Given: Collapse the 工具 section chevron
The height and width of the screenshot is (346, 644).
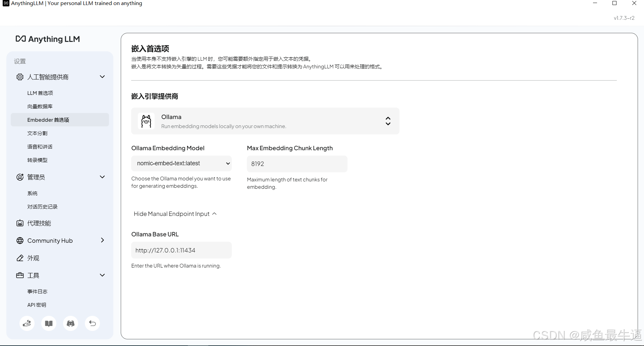Looking at the screenshot, I should pyautogui.click(x=102, y=275).
